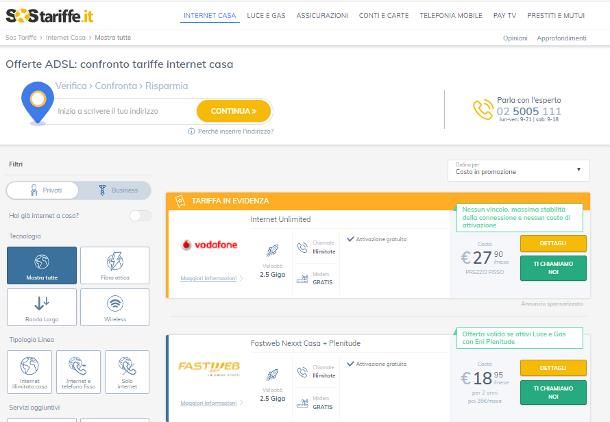610x422 pixels.
Task: Toggle Hai già internet a casa switch
Action: coord(140,215)
